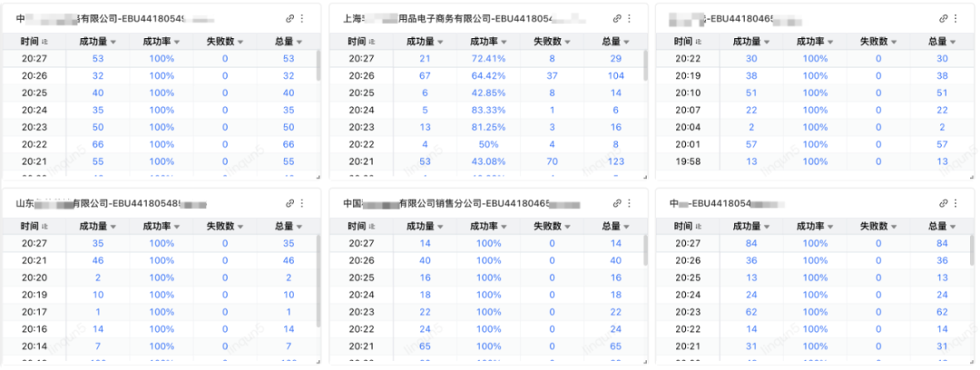Click the 19:58 time cell
Image resolution: width=980 pixels, height=370 pixels.
(686, 161)
